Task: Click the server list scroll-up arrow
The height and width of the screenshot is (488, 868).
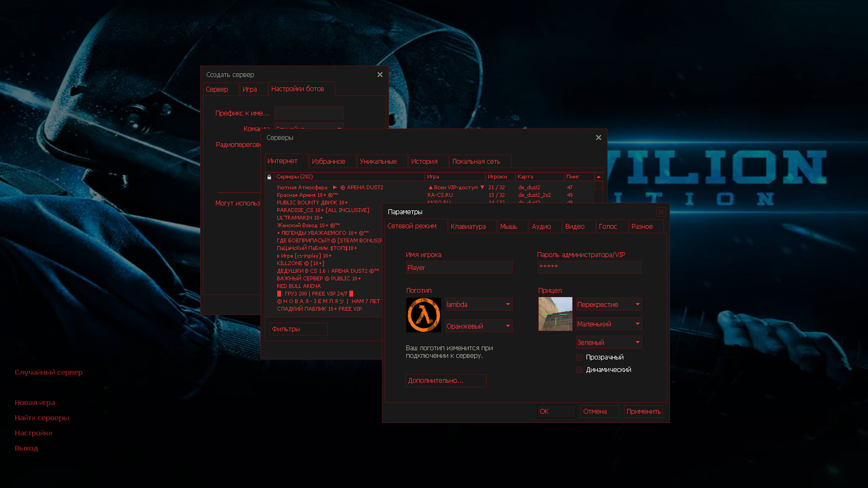Action: tap(598, 177)
